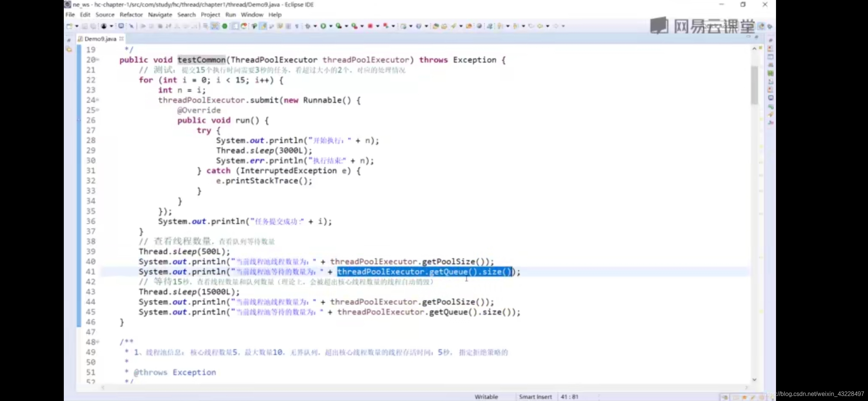Viewport: 868px width, 401px height.
Task: Toggle the highlighted mark-occurrences button
Action: [x=214, y=26]
